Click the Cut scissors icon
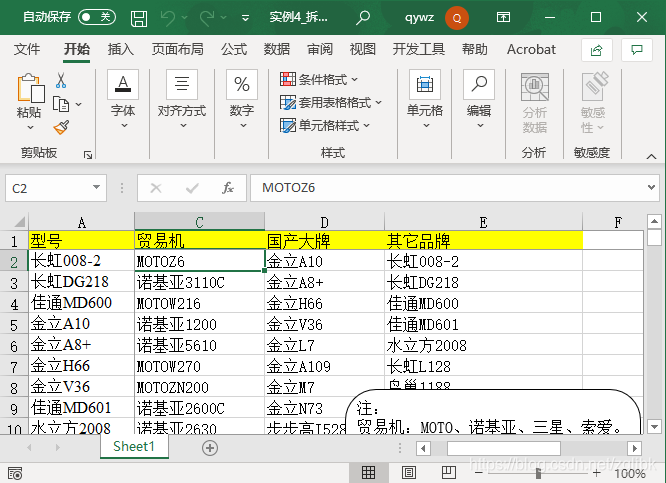Viewport: 666px width, 483px height. pyautogui.click(x=61, y=80)
